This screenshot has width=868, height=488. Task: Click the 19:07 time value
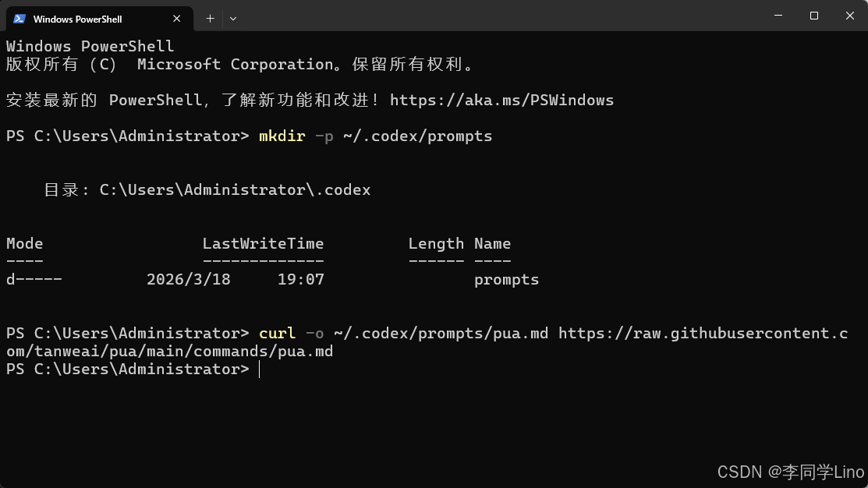[300, 279]
